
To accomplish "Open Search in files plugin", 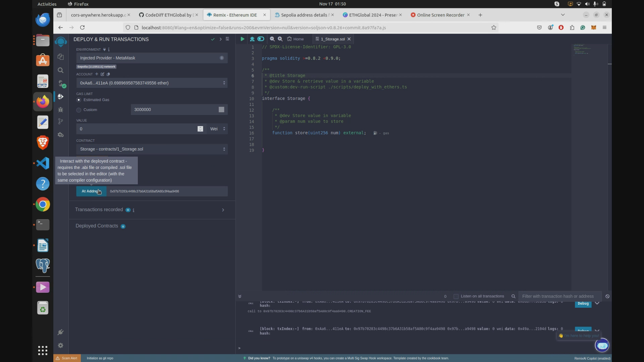I will [61, 70].
